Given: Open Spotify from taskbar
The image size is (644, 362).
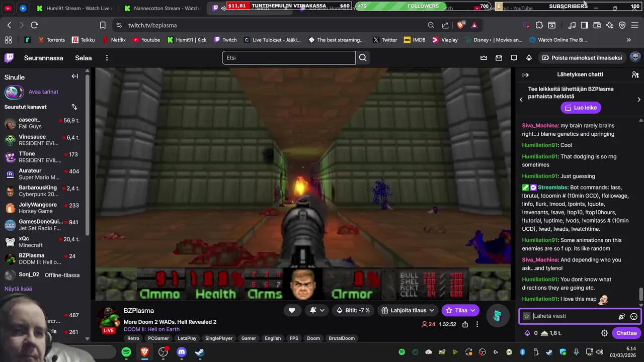Looking at the screenshot, I should click(x=126, y=352).
